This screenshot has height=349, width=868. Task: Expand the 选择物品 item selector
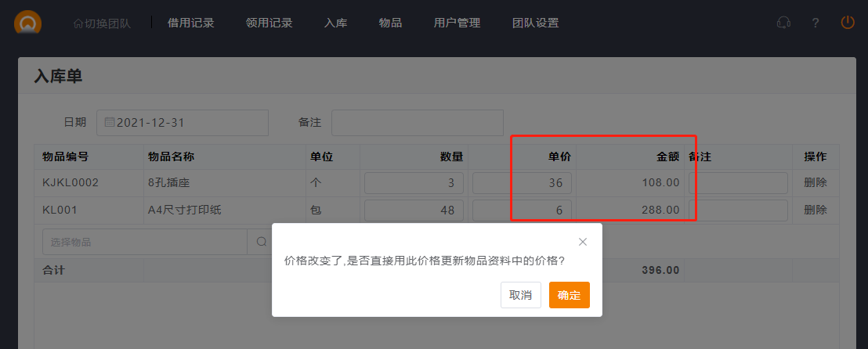click(145, 242)
